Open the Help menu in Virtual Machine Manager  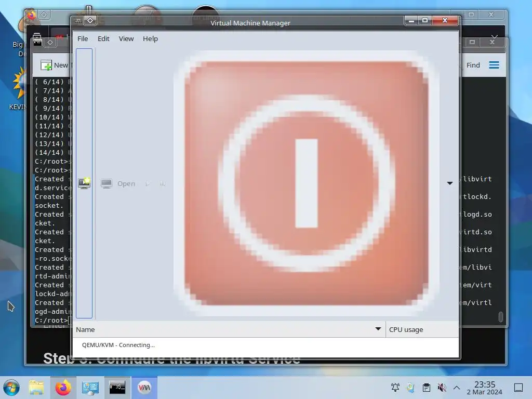(x=150, y=38)
